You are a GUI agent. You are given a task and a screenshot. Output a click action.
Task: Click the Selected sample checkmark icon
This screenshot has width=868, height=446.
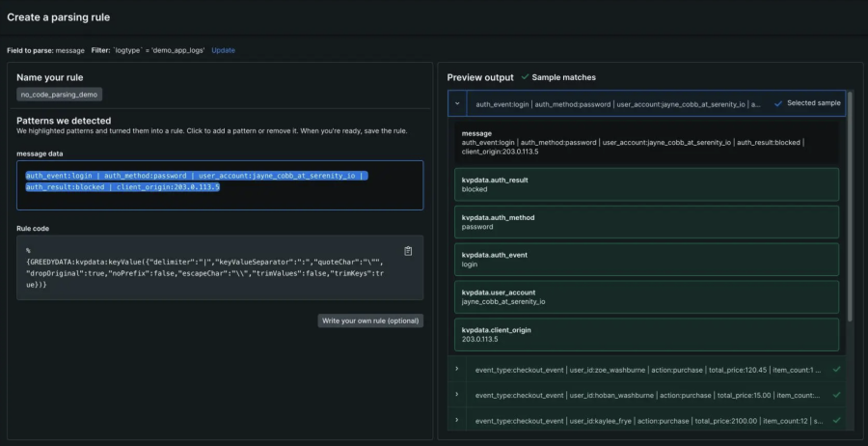777,103
